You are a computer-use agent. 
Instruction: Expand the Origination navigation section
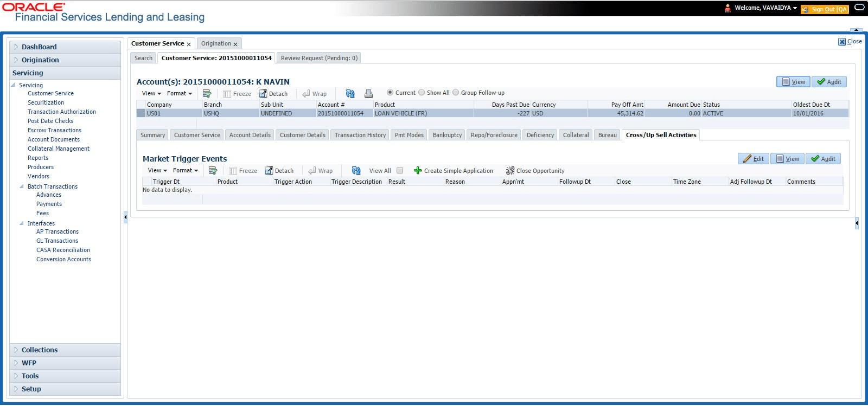pyautogui.click(x=16, y=60)
